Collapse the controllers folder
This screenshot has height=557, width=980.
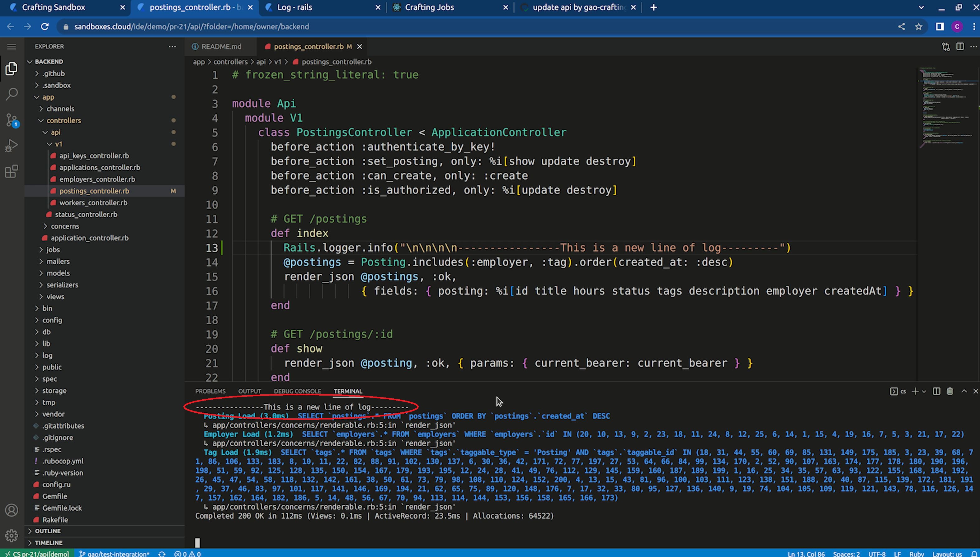point(64,120)
